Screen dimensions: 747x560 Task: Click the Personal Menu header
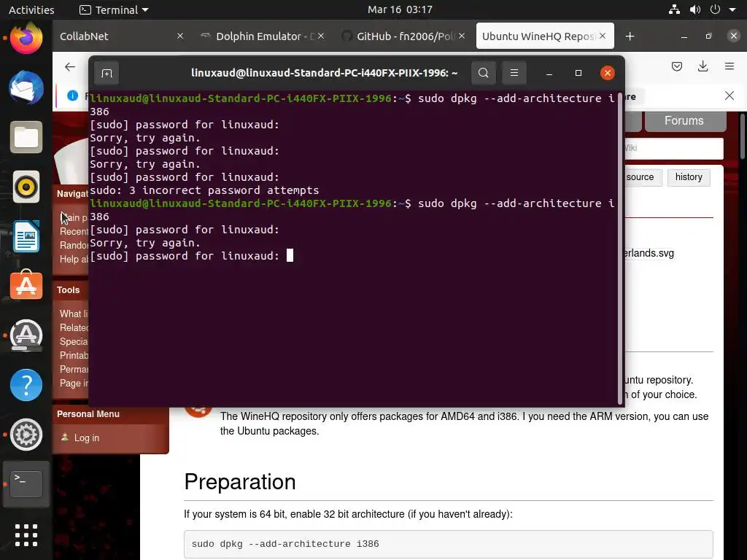click(88, 414)
